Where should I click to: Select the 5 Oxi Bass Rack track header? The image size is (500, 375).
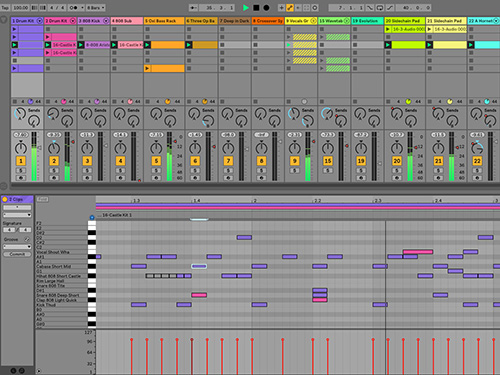pos(164,21)
